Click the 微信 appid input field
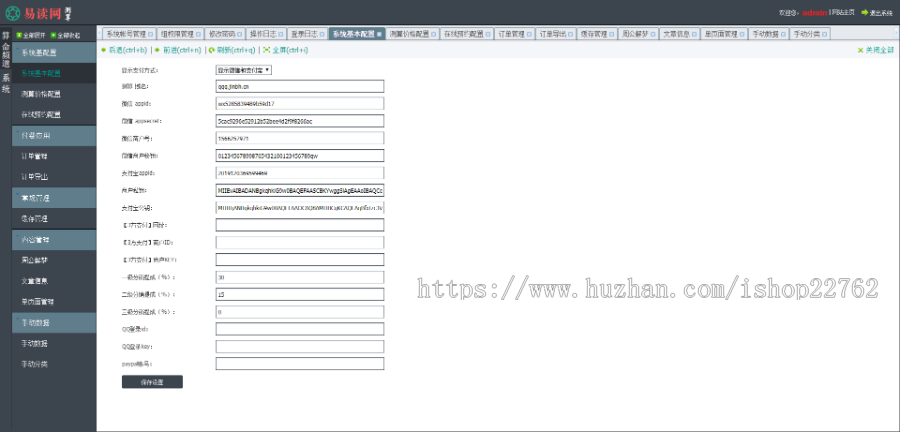 tap(300, 103)
